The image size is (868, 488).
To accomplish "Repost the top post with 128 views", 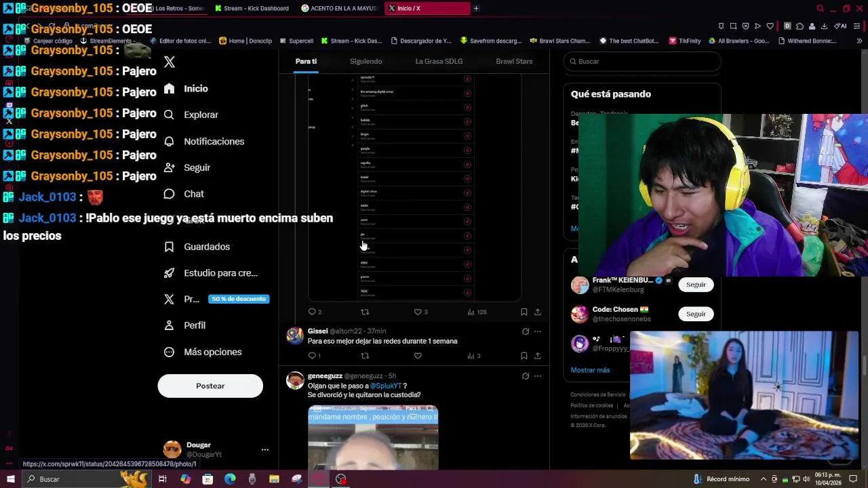I will pyautogui.click(x=365, y=312).
